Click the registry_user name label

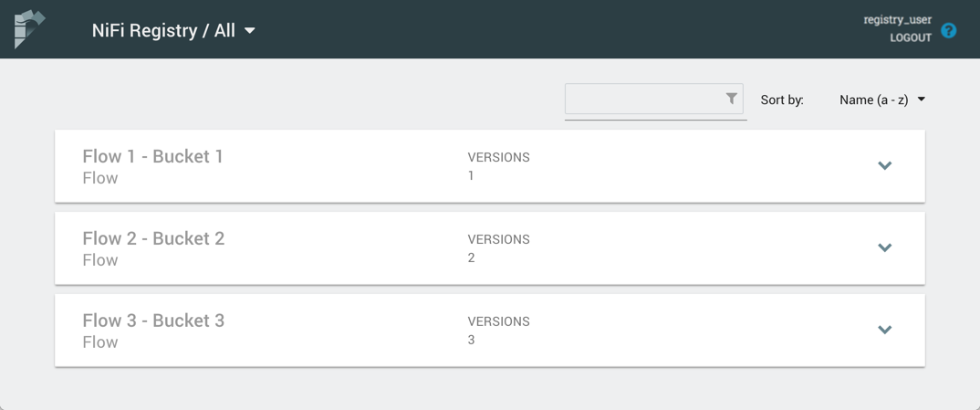coord(897,19)
